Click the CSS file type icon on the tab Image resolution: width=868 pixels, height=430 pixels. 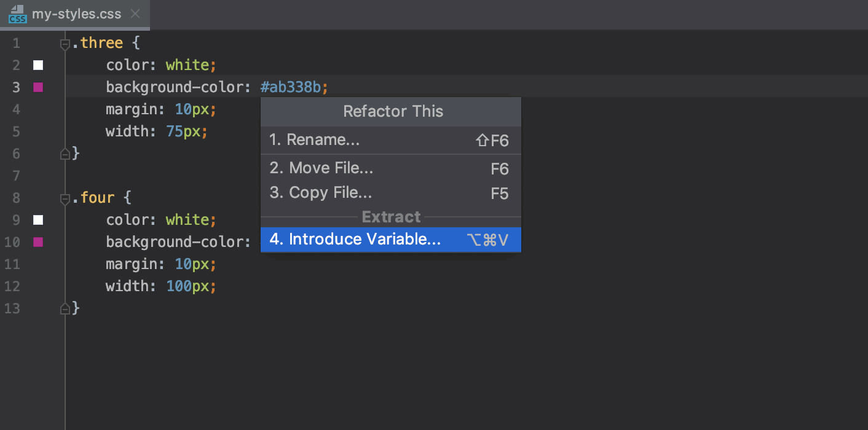[x=17, y=14]
